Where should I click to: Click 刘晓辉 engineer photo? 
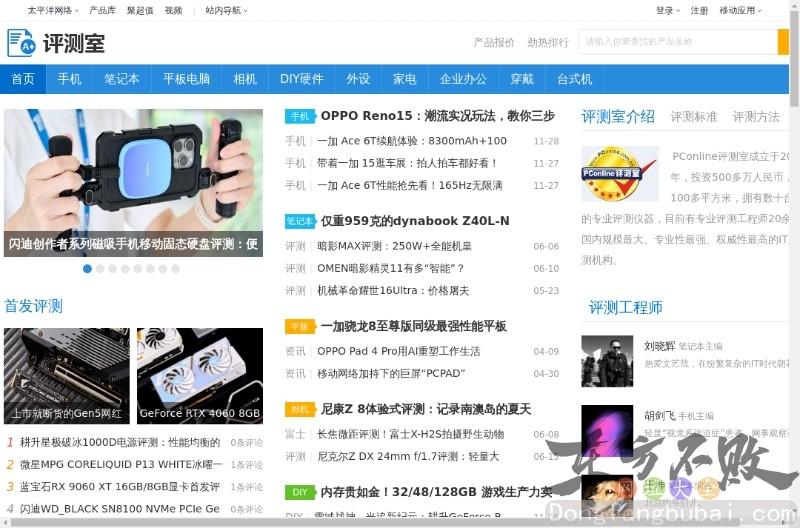607,361
